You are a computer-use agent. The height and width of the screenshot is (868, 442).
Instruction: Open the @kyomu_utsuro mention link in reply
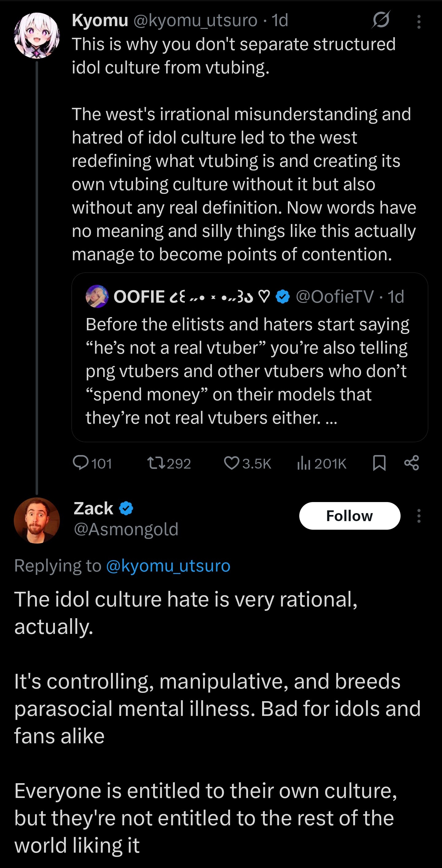click(x=168, y=566)
